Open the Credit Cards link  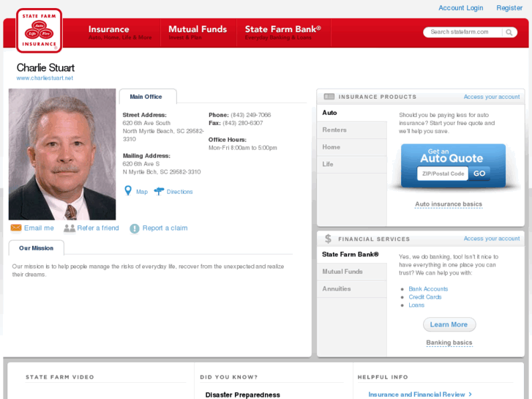coord(424,297)
